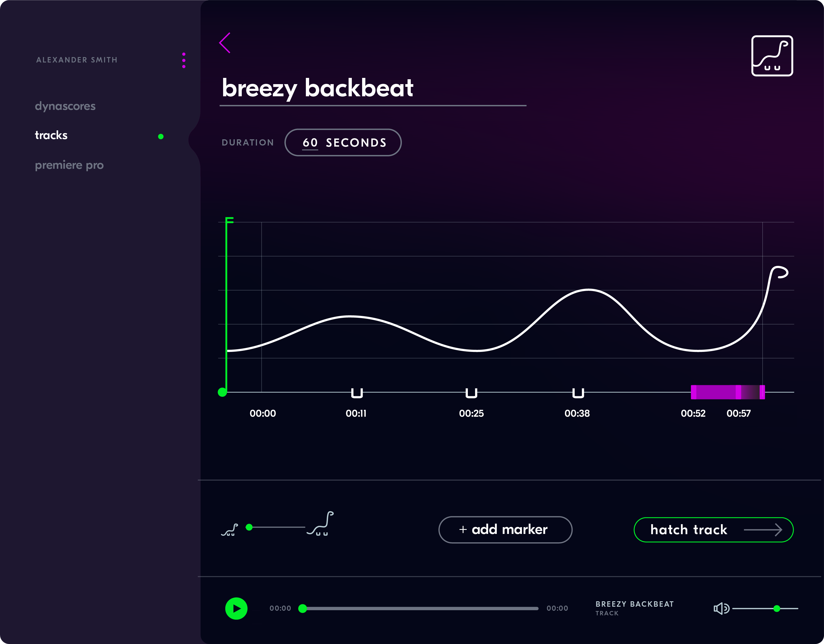Viewport: 824px width, 644px height.
Task: Click the purple back arrow
Action: click(x=225, y=43)
